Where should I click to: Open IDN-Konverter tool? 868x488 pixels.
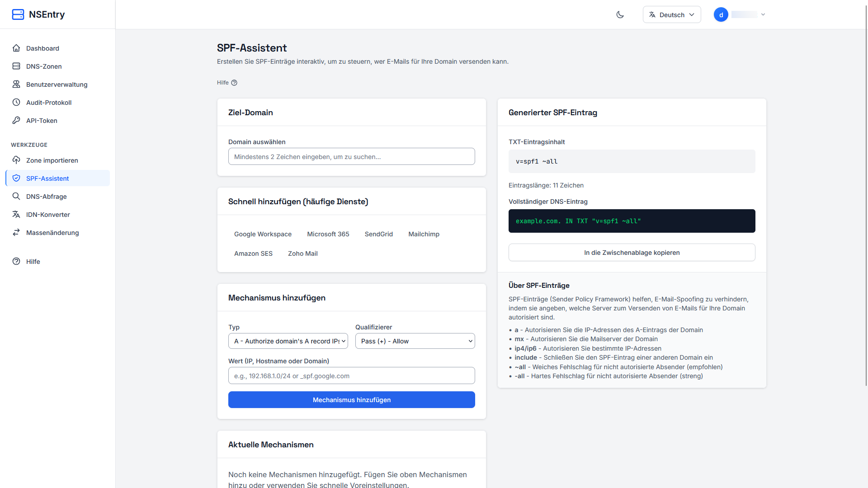pyautogui.click(x=57, y=214)
